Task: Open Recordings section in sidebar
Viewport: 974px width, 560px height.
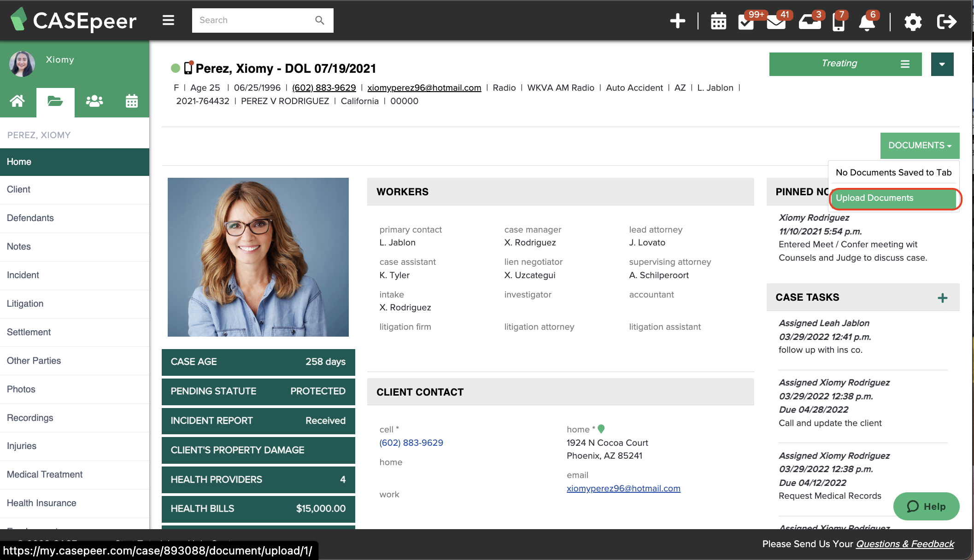Action: pyautogui.click(x=75, y=418)
